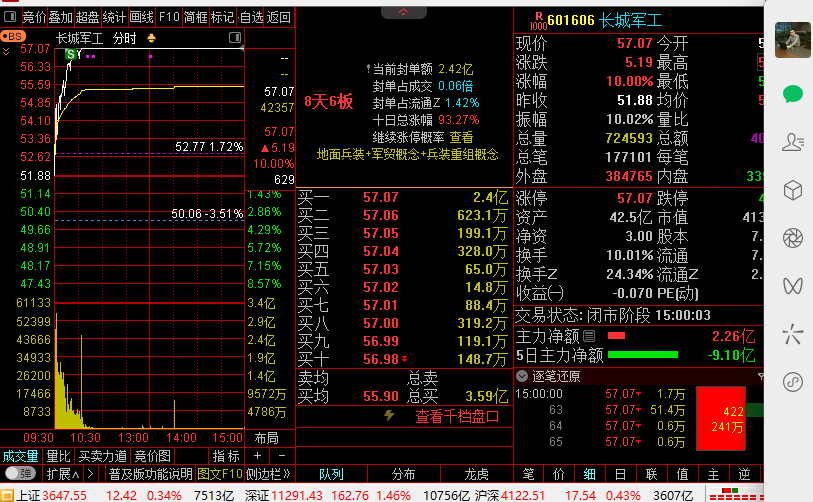The height and width of the screenshot is (502, 813).
Task: Click the green S marker on chart
Action: pyautogui.click(x=71, y=54)
